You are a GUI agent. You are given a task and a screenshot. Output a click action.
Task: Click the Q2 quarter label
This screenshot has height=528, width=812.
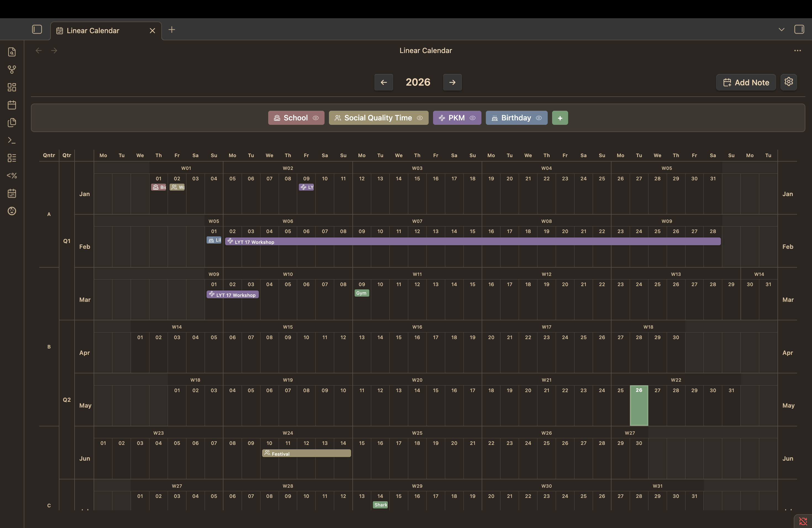67,400
